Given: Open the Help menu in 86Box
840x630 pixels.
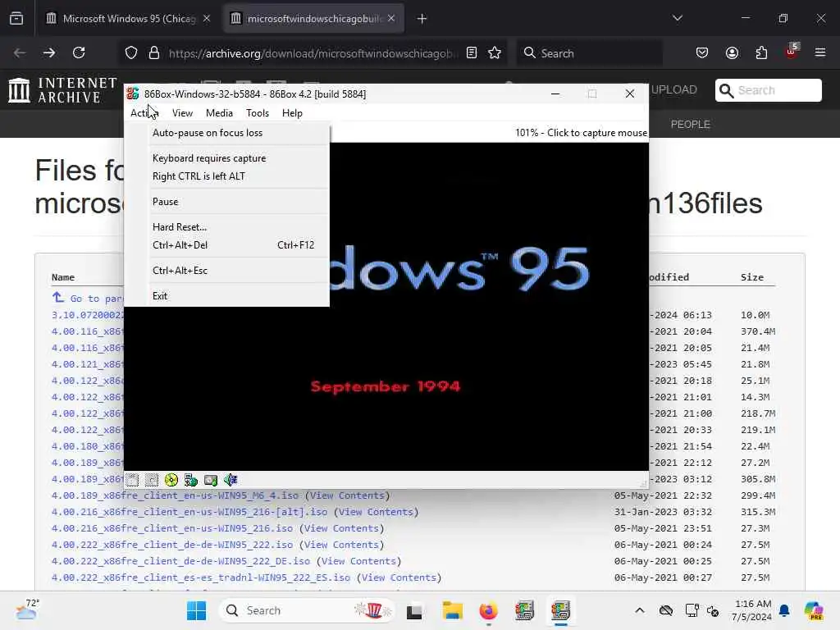Looking at the screenshot, I should click(292, 113).
